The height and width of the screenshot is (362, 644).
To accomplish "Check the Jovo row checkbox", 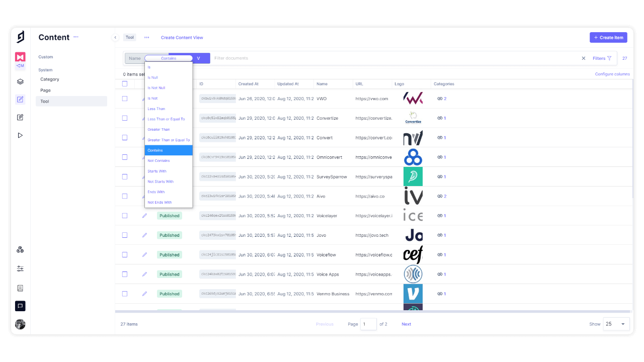I will click(x=125, y=235).
